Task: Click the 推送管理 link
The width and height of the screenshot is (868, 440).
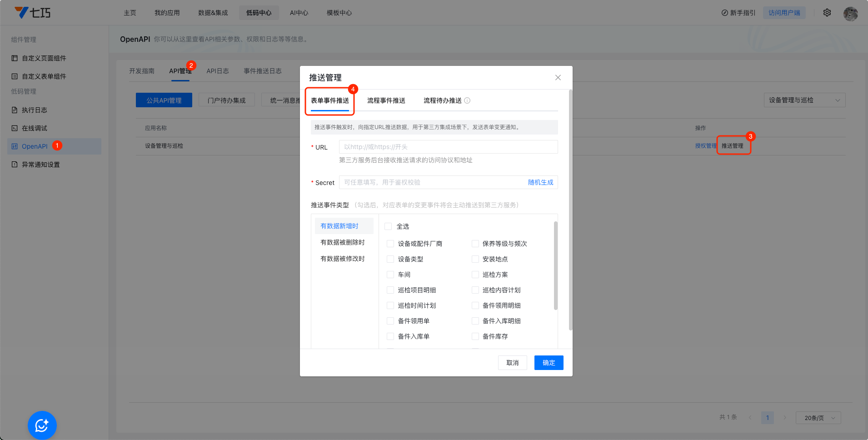Action: tap(733, 146)
